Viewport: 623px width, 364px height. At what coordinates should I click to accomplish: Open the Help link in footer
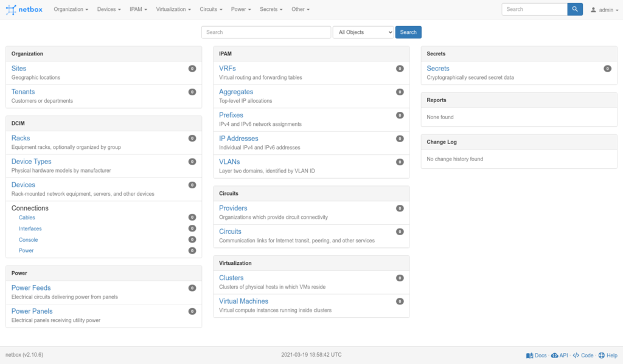608,355
